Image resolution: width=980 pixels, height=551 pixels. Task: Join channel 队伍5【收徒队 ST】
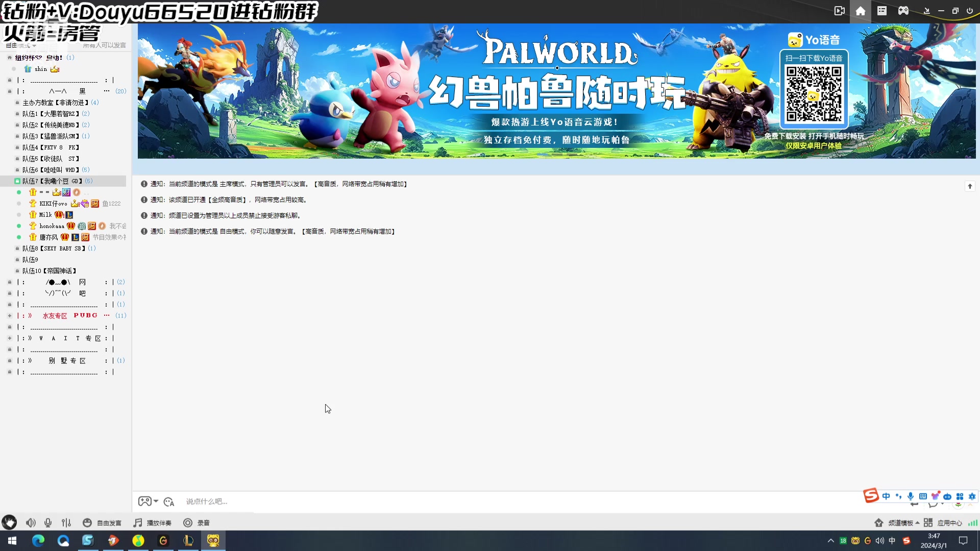[51, 159]
